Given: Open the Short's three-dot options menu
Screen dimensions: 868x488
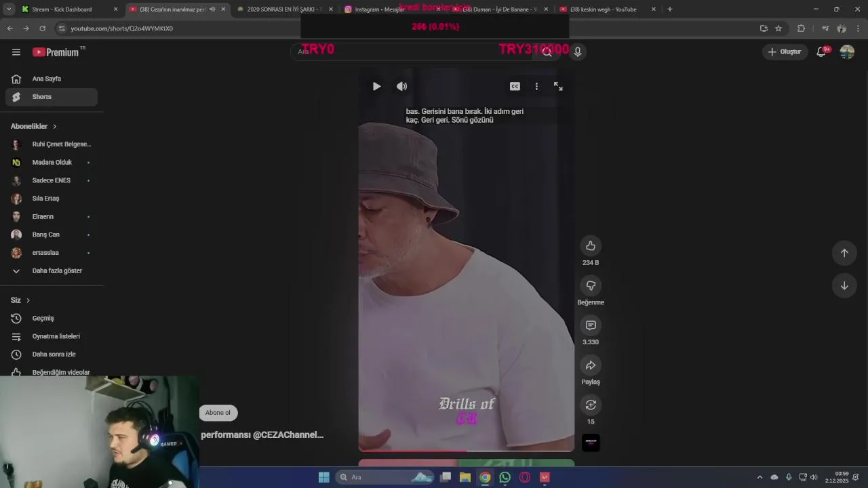Looking at the screenshot, I should (536, 86).
